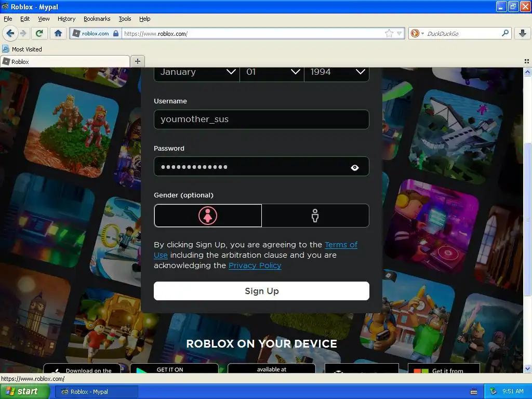Image resolution: width=532 pixels, height=399 pixels.
Task: Click the vertical scrollbar down arrow
Action: [x=527, y=369]
